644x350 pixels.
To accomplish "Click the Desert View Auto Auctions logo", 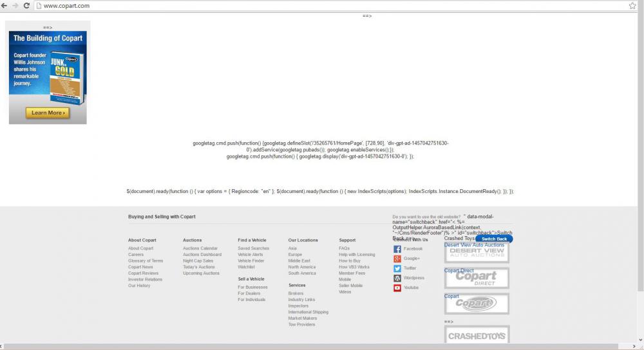I will click(x=477, y=253).
